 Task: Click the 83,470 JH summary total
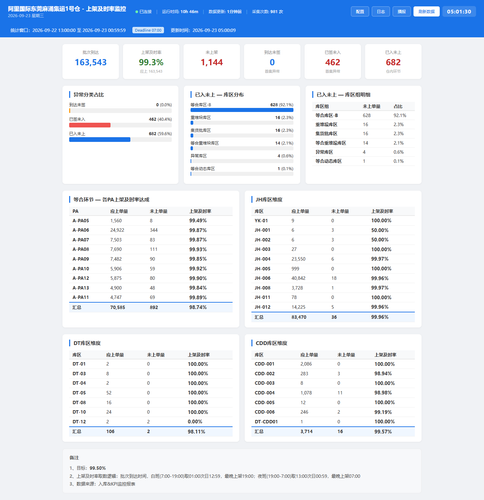click(299, 317)
